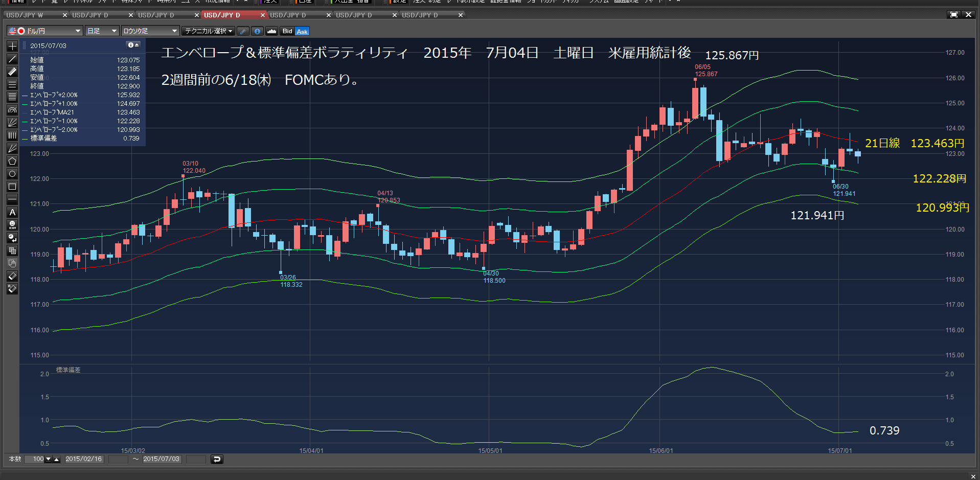Click the 標準偏差 legend row
980x480 pixels.
[x=82, y=139]
